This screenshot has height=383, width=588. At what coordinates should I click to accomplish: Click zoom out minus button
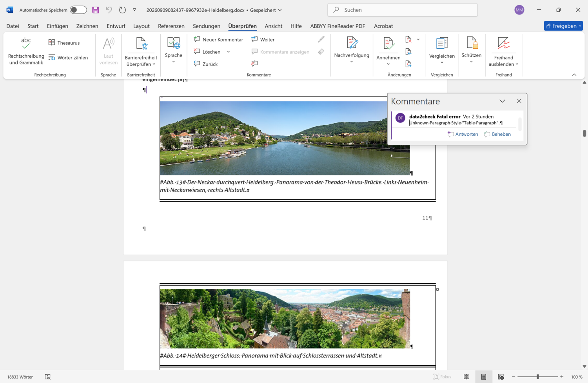pos(514,377)
